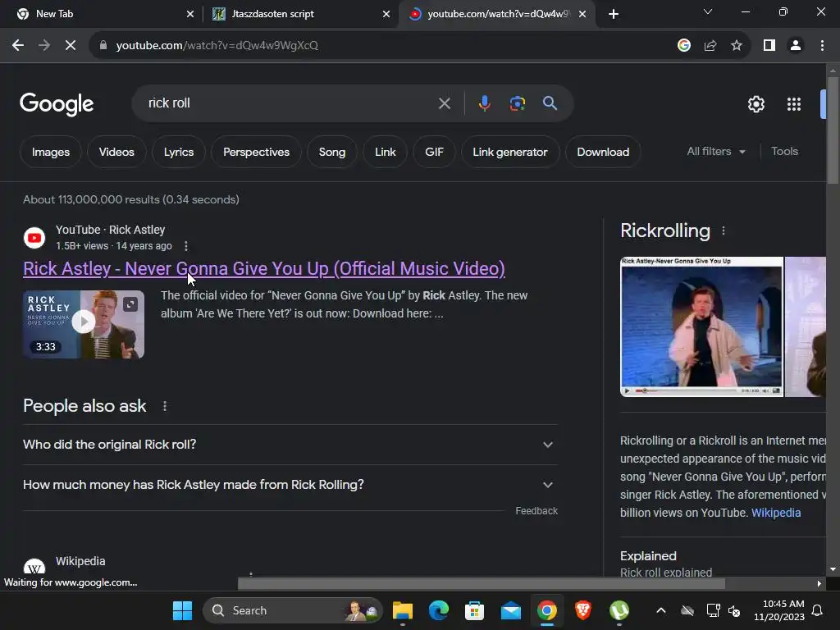Open the tab search dropdown chevron
The width and height of the screenshot is (840, 630).
[x=708, y=11]
